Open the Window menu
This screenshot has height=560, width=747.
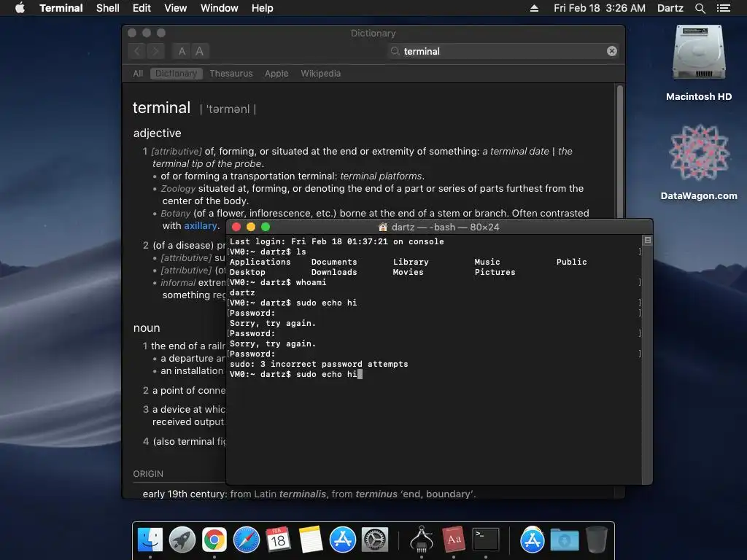[x=219, y=8]
